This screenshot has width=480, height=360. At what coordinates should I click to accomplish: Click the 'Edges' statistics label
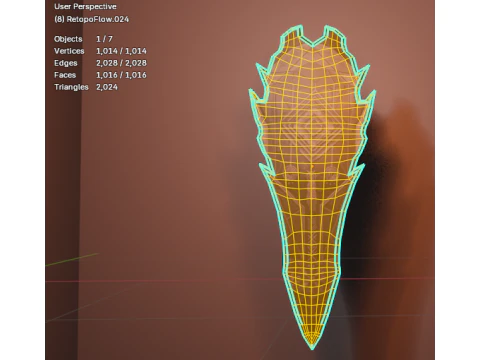coord(66,63)
